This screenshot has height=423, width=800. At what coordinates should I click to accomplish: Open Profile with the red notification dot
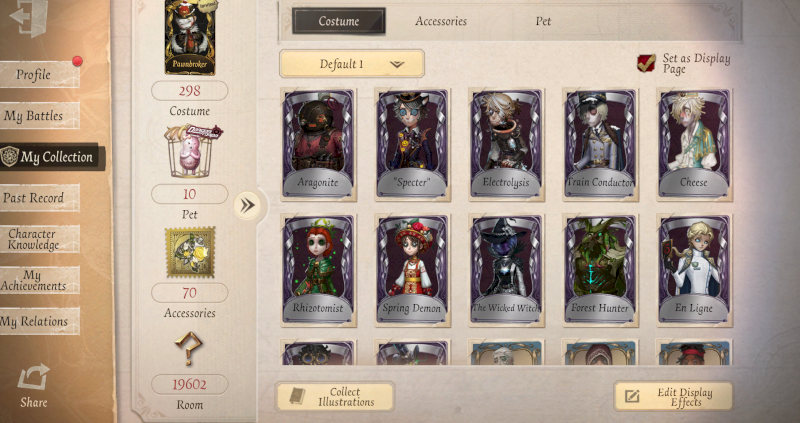40,74
